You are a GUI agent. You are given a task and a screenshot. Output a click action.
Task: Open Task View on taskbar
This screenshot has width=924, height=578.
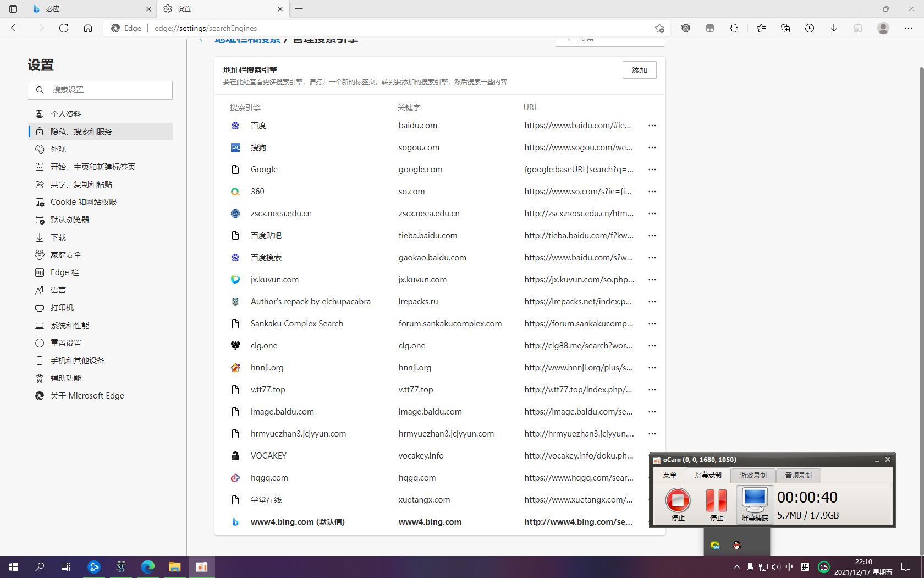click(x=66, y=567)
